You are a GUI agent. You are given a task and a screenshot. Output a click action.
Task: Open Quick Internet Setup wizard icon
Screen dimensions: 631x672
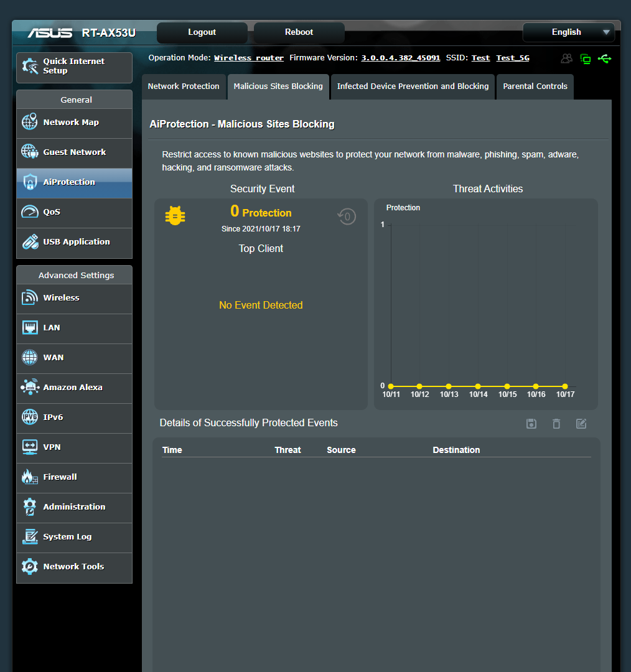30,66
